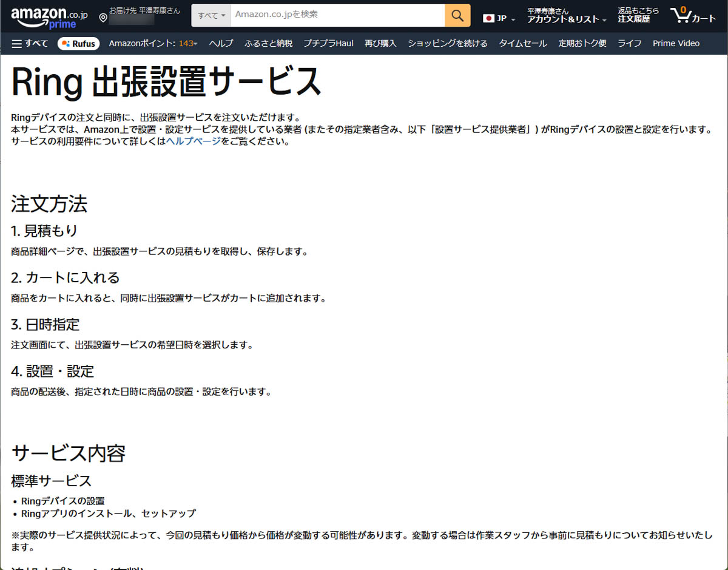Click the 2. カートに入れる step heading
This screenshot has height=570, width=728.
66,277
